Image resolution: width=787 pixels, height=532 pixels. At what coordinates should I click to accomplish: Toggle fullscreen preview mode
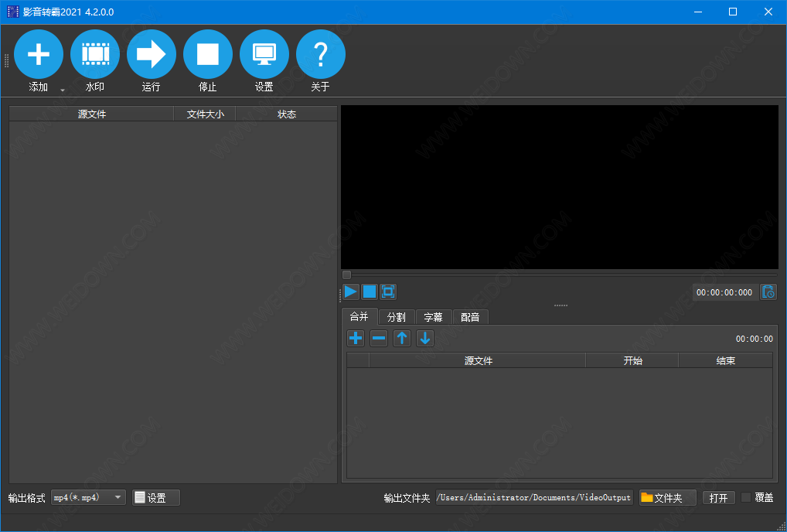(x=388, y=292)
